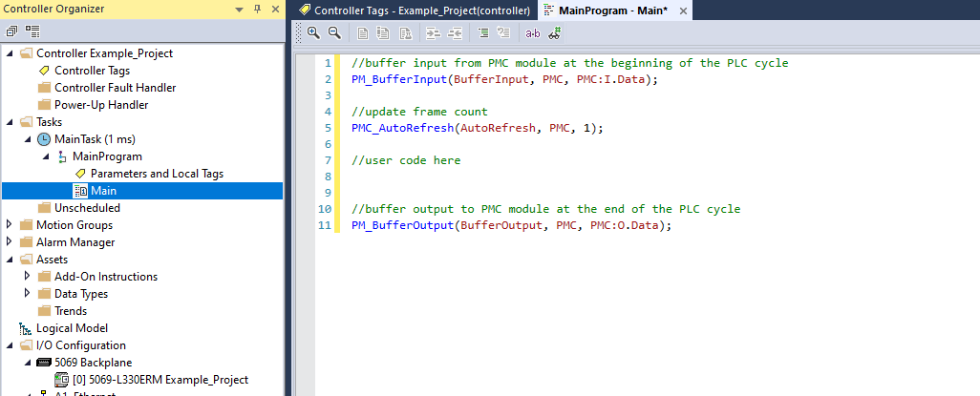Select Parameters and Local Tags item
Screen dimensions: 980x396
[x=157, y=174]
